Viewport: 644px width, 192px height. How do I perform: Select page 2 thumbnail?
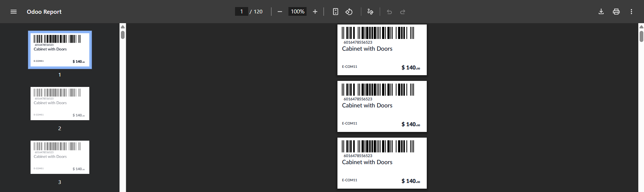(x=60, y=103)
